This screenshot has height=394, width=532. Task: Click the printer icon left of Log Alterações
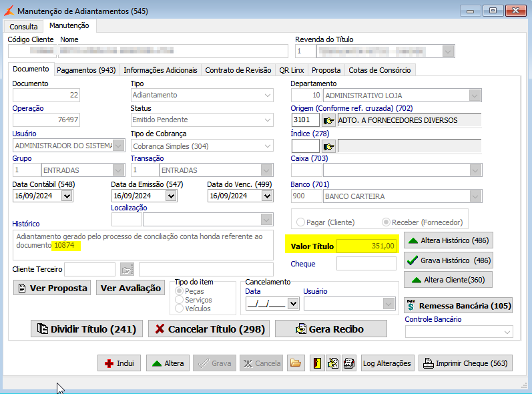tap(348, 363)
